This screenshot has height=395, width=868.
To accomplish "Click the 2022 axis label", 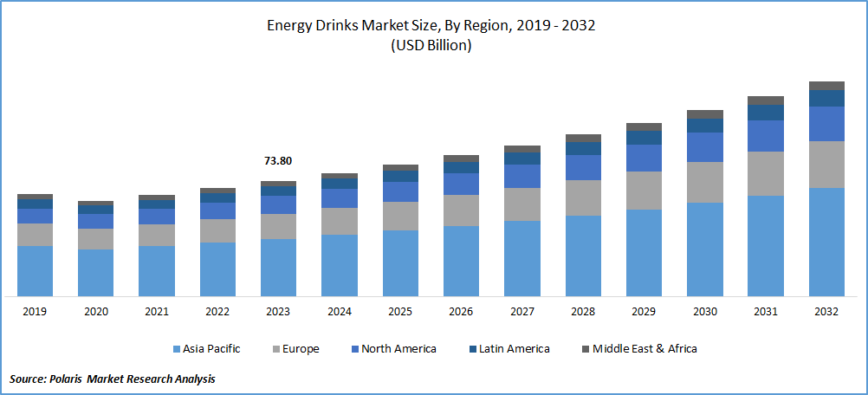I will [217, 312].
